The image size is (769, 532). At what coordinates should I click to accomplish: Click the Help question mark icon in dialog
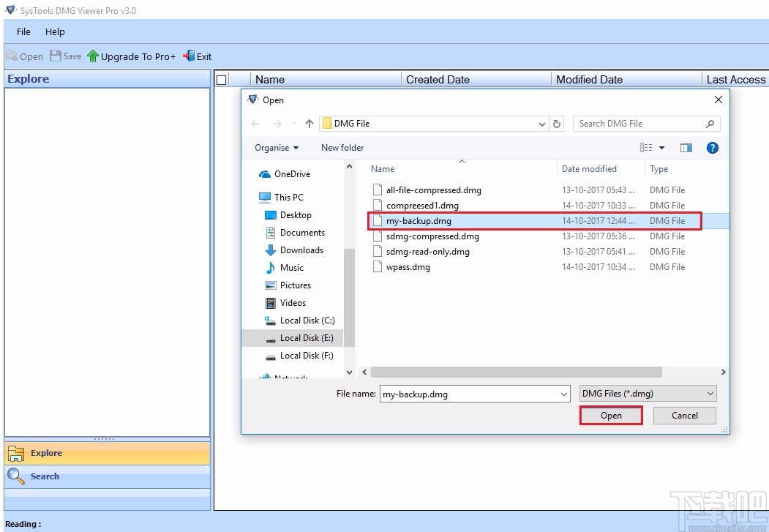point(712,147)
